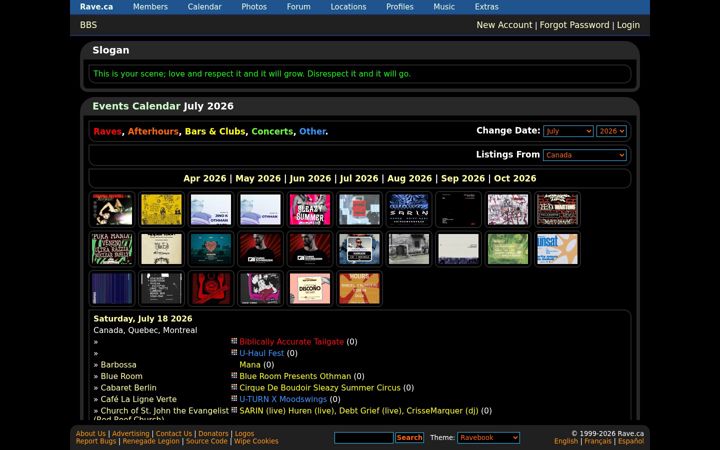Open the BBS link
The image size is (720, 450).
[x=88, y=25]
